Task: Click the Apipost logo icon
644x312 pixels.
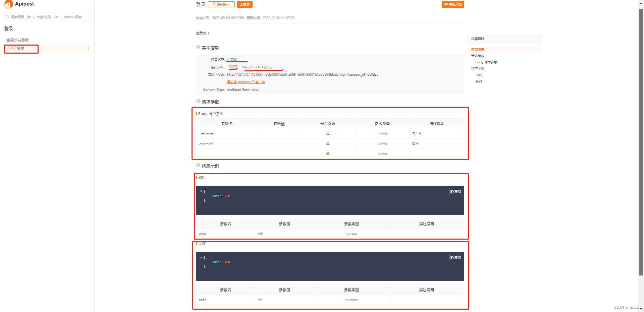Action: 9,4
